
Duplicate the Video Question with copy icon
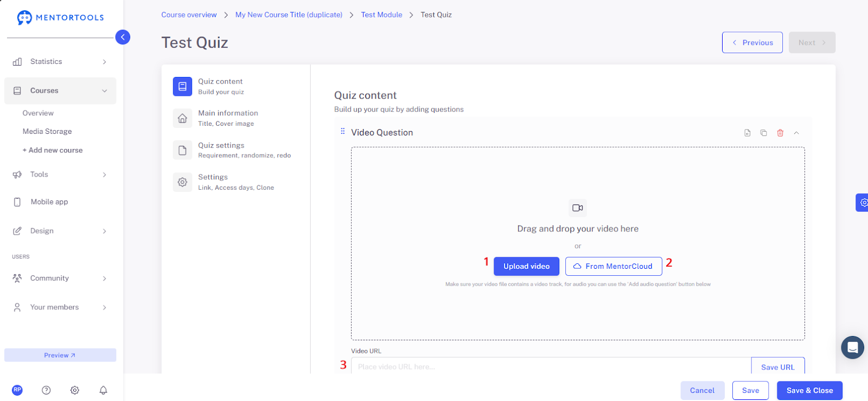pos(763,133)
